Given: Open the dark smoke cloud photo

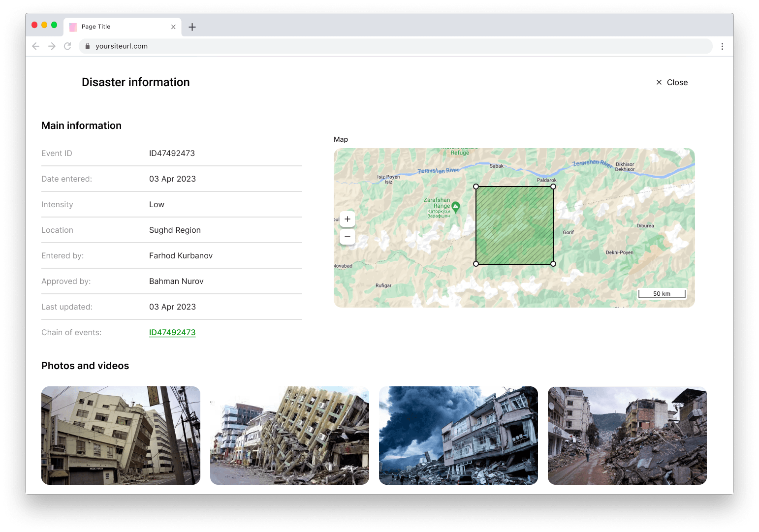Looking at the screenshot, I should click(x=458, y=436).
